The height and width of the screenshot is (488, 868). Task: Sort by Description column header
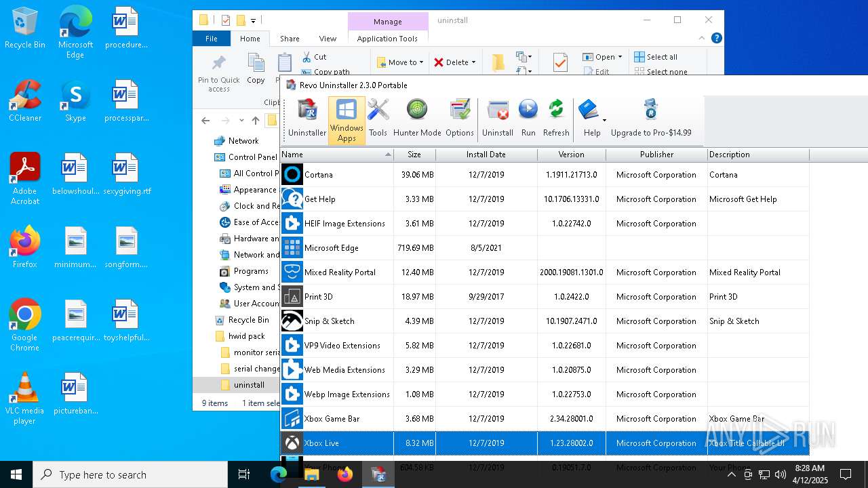758,155
